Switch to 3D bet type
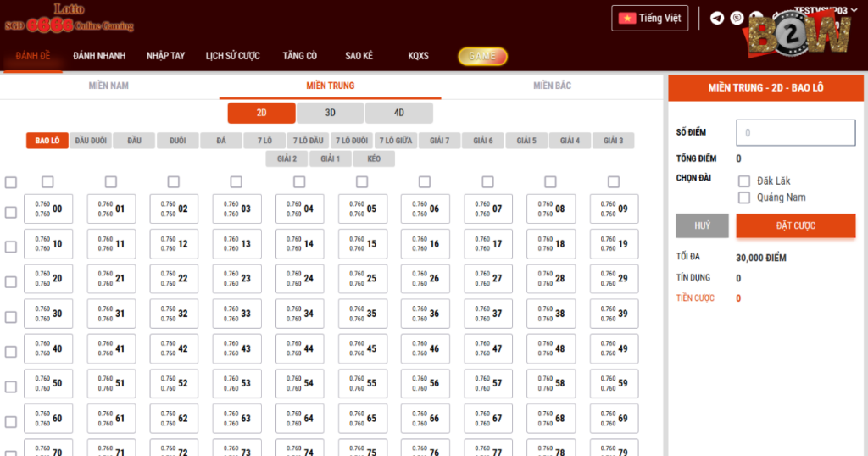 point(331,113)
